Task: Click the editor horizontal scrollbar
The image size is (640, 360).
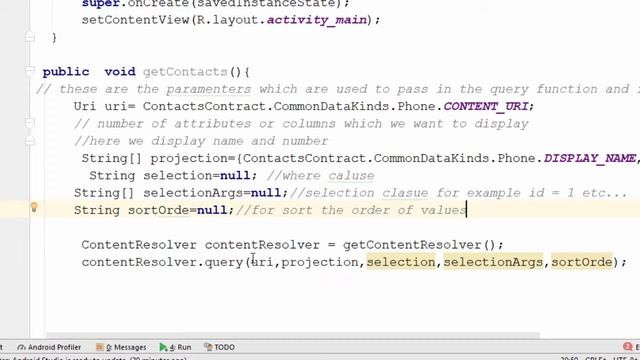Action: [293, 335]
